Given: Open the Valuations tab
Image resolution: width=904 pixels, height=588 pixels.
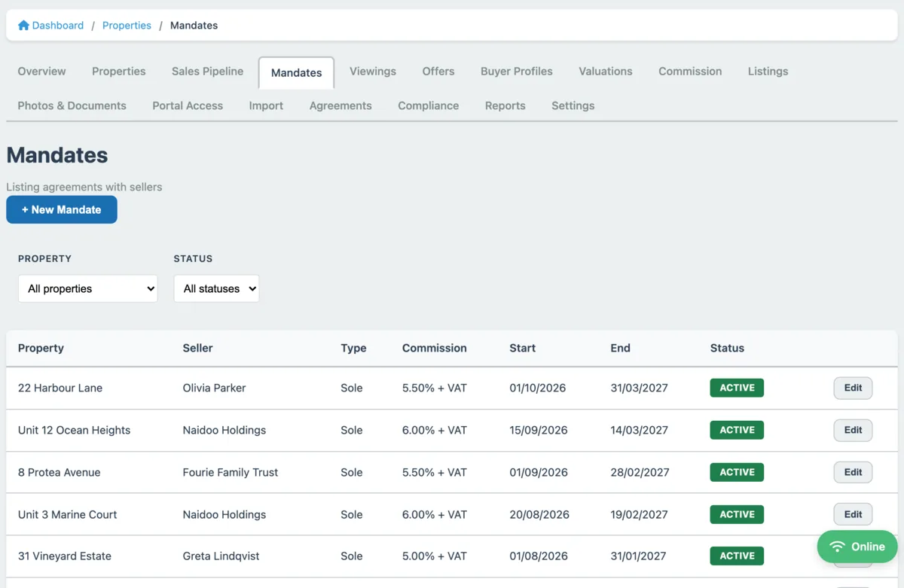Looking at the screenshot, I should coord(606,72).
